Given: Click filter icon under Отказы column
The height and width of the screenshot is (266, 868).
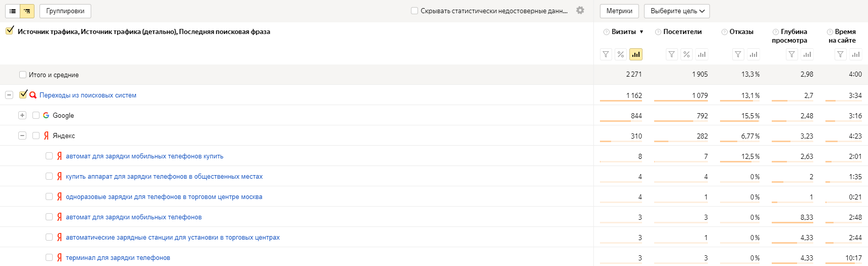Looking at the screenshot, I should [x=738, y=54].
